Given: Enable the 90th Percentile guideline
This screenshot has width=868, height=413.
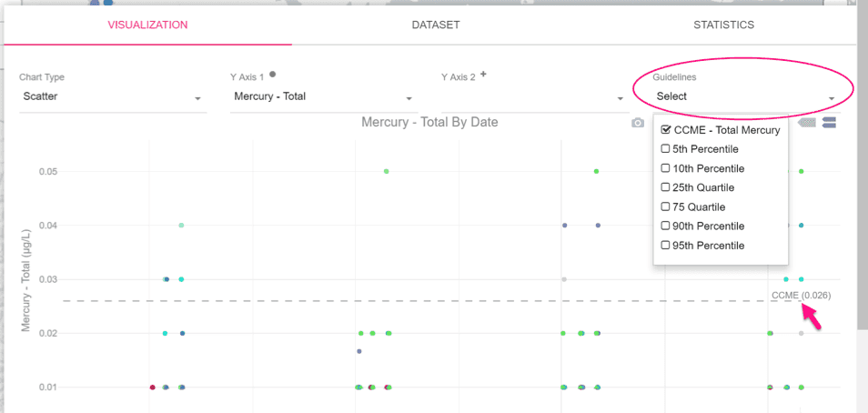Looking at the screenshot, I should (x=665, y=226).
